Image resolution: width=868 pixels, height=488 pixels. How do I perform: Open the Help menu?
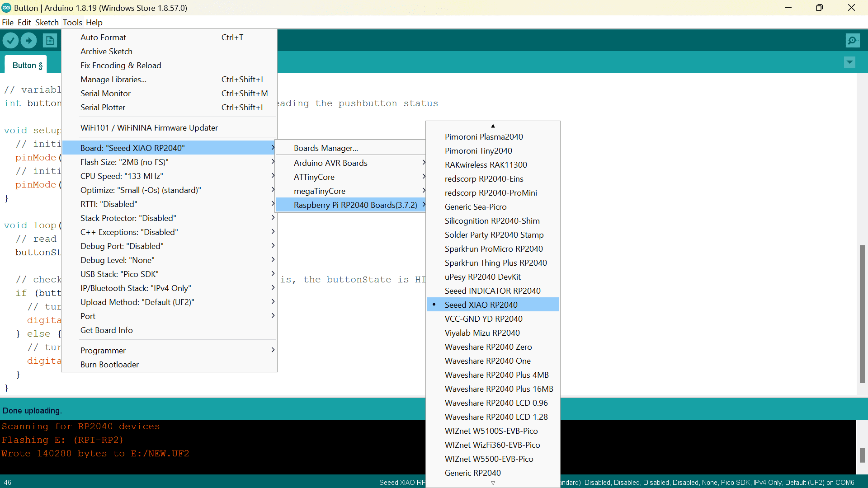coord(94,22)
